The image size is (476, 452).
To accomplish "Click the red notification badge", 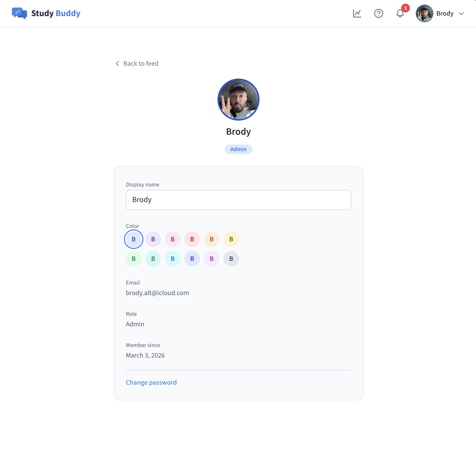I will (x=406, y=8).
